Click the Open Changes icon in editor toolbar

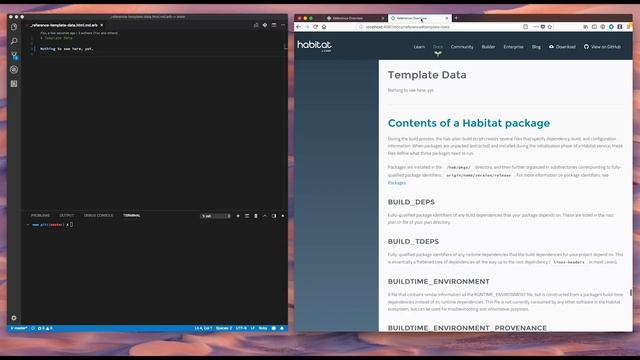(256, 25)
